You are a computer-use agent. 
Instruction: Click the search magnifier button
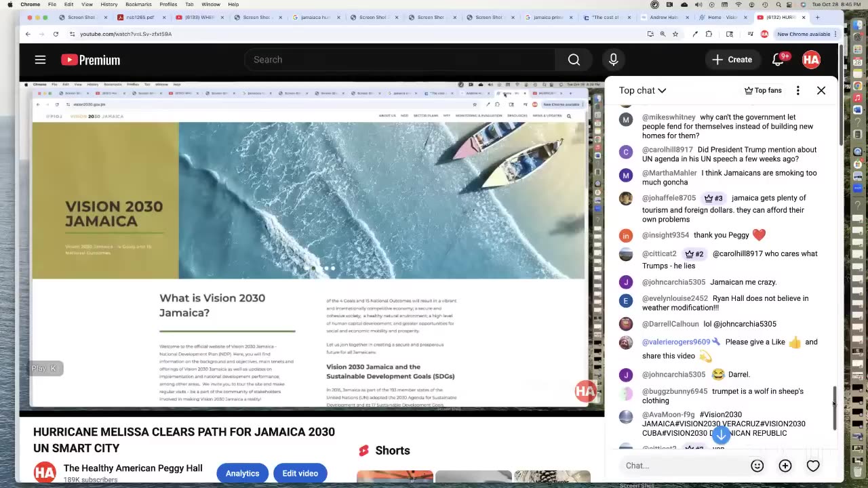(x=574, y=60)
